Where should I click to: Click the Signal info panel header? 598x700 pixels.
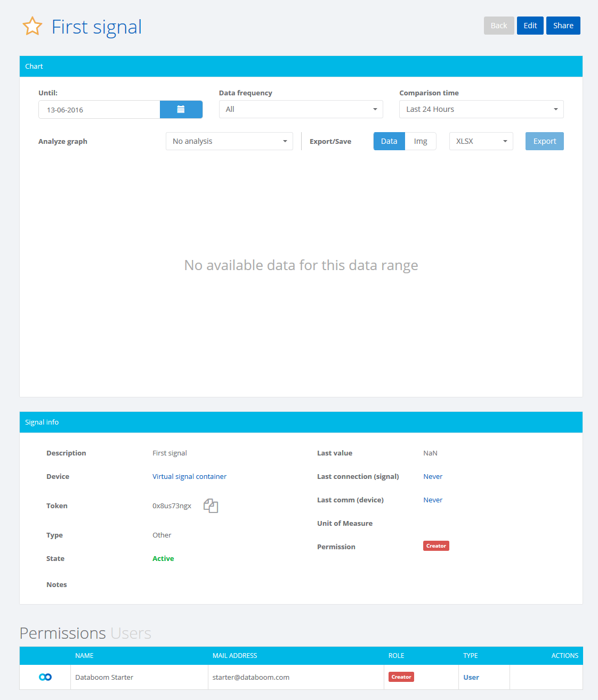click(x=301, y=422)
